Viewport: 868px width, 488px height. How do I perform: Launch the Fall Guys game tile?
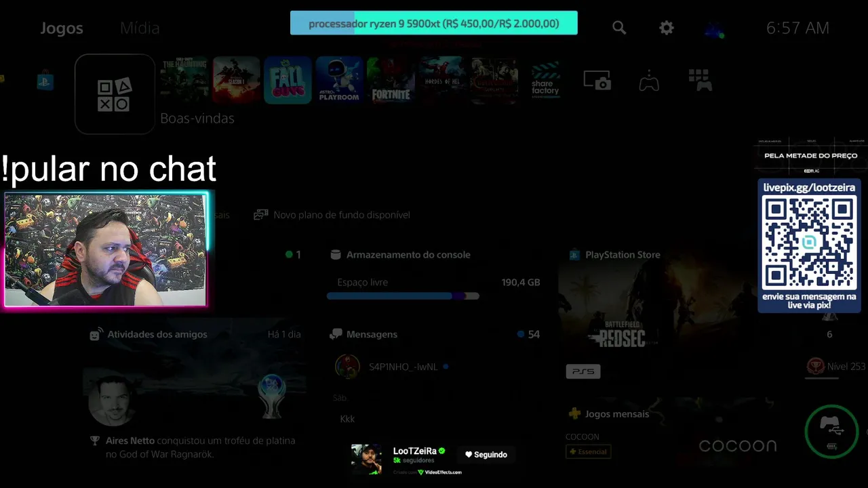click(x=288, y=80)
